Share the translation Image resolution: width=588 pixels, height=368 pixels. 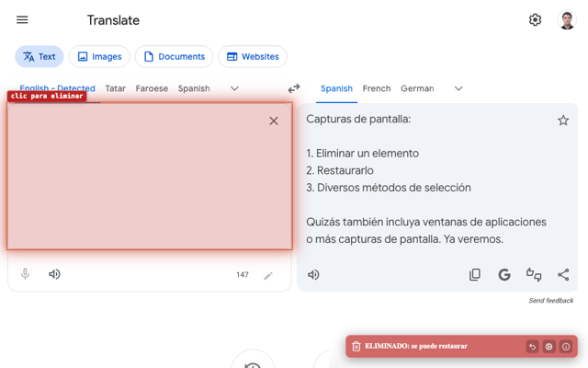(x=563, y=275)
